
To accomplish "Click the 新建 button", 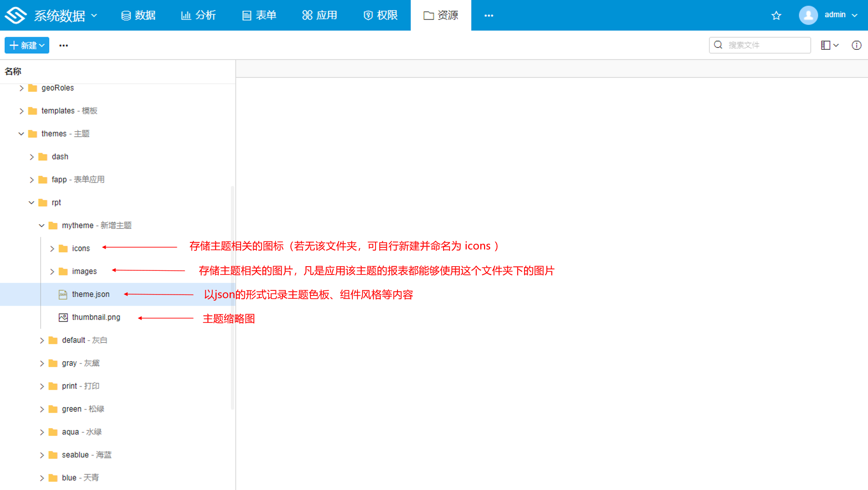I will click(x=27, y=46).
